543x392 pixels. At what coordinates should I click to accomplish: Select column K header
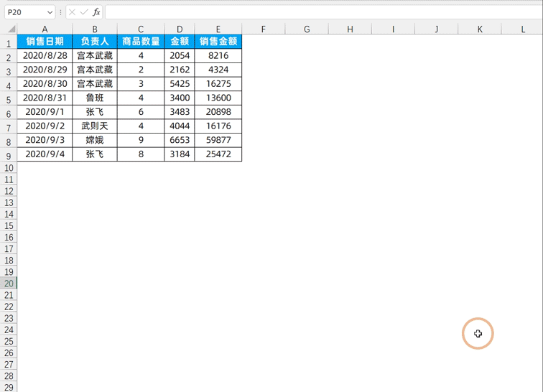(x=480, y=29)
